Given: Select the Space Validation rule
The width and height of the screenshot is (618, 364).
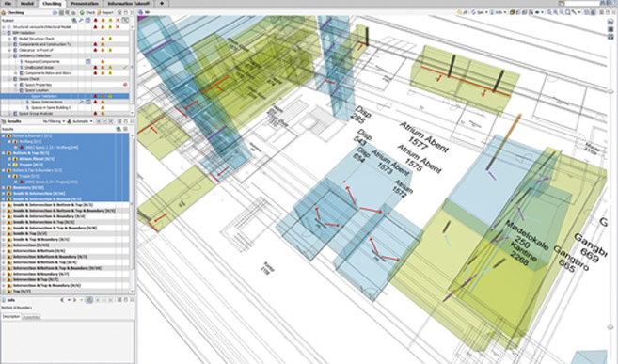Looking at the screenshot, I should click(x=65, y=96).
